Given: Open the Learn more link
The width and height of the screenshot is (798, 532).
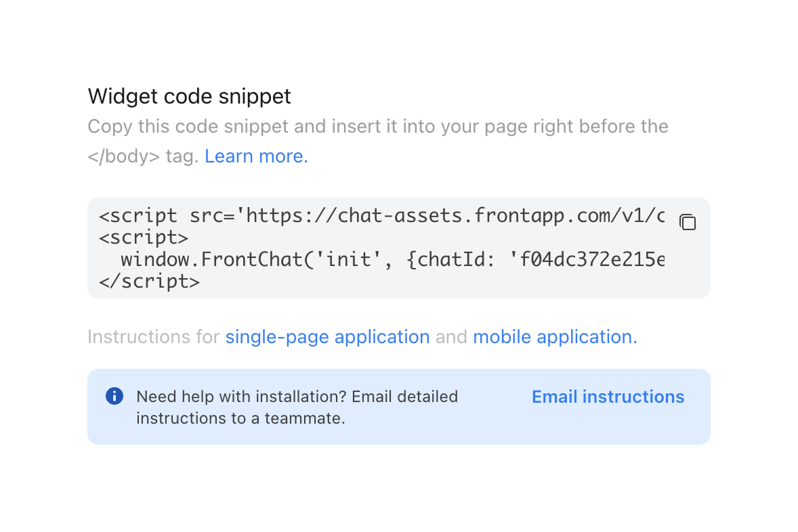Looking at the screenshot, I should [255, 156].
